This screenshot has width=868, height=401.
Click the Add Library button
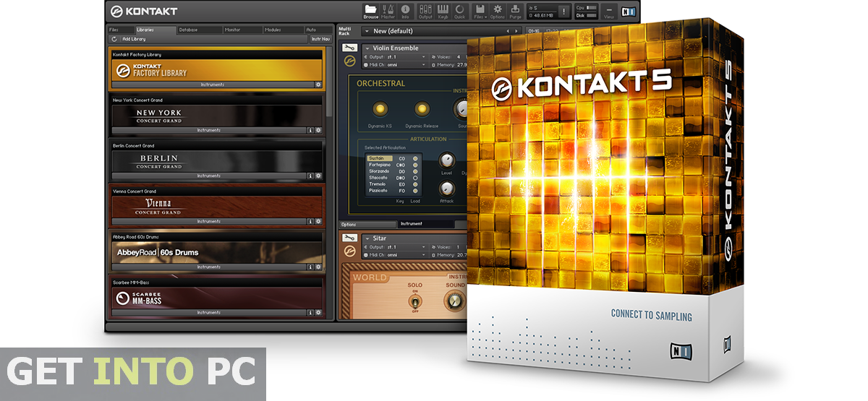[x=133, y=38]
